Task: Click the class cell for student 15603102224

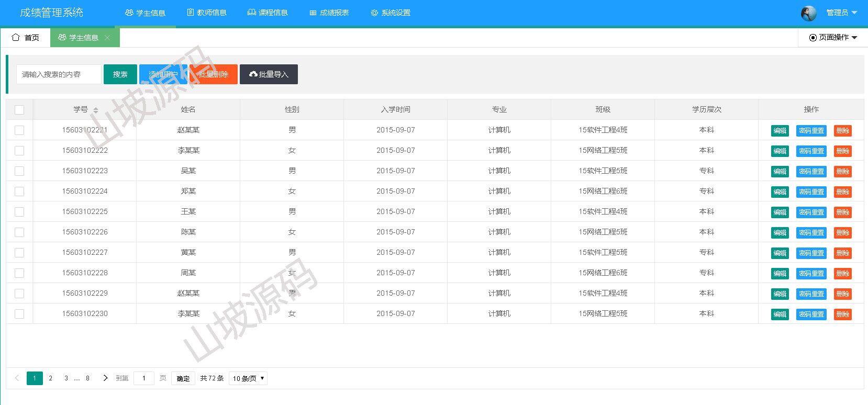Action: pos(603,191)
